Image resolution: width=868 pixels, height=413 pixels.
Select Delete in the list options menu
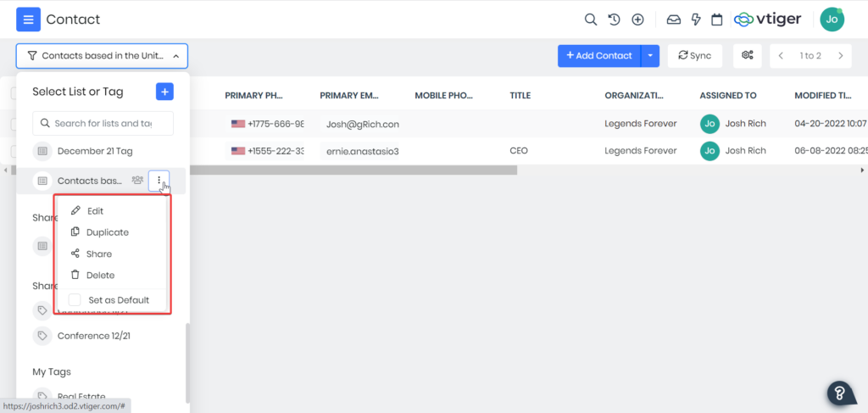click(x=100, y=275)
